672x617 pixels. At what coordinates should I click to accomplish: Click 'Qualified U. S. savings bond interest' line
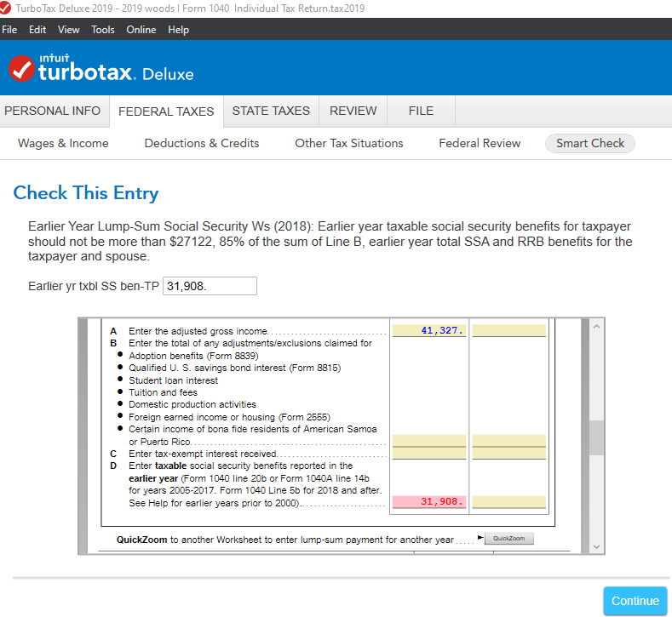point(234,368)
